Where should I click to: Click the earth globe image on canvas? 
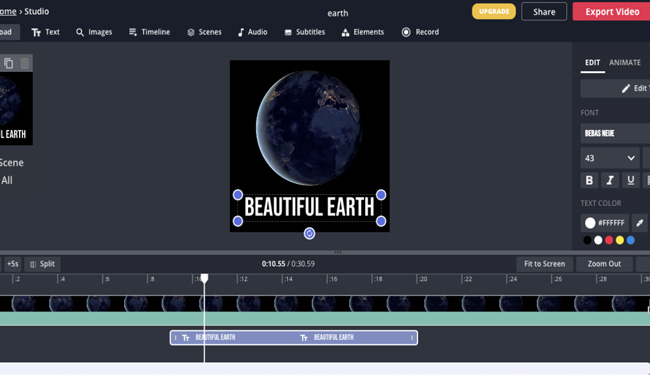309,127
